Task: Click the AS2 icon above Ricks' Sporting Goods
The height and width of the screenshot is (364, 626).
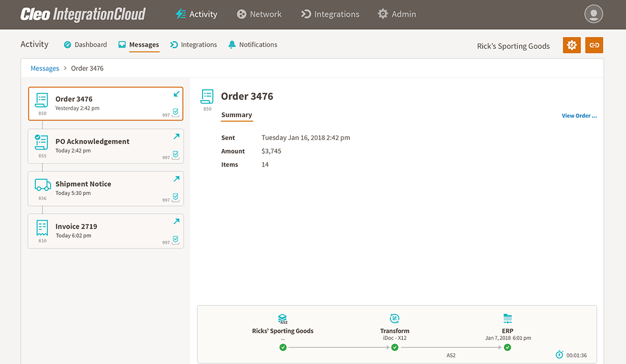Action: click(283, 319)
